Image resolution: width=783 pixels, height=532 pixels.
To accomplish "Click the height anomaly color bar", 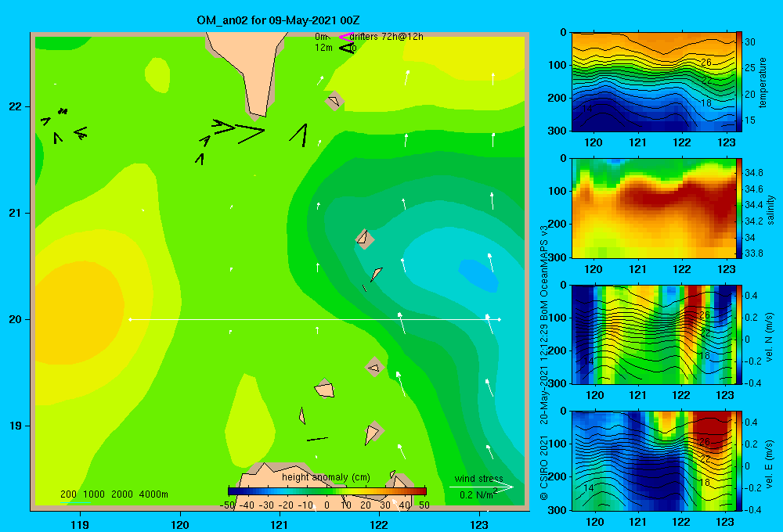I will point(327,491).
